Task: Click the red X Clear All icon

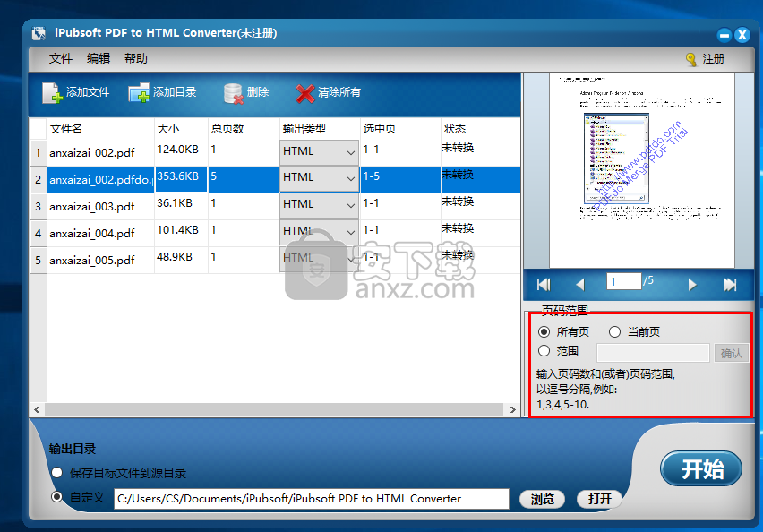Action: pos(305,93)
